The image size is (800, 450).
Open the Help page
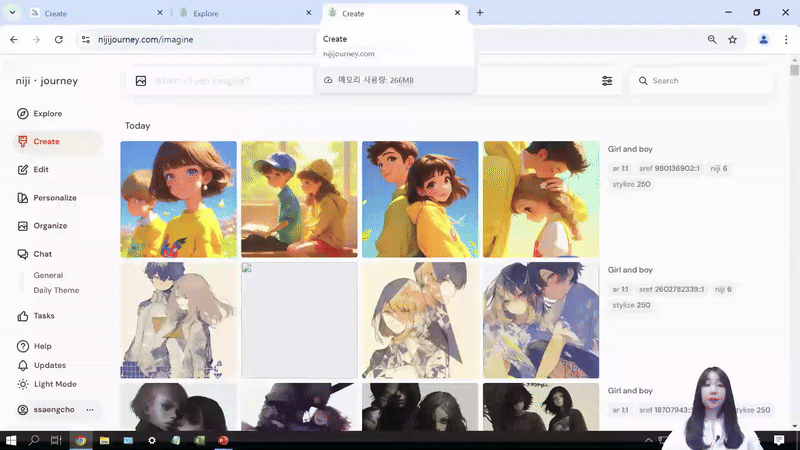pos(42,346)
